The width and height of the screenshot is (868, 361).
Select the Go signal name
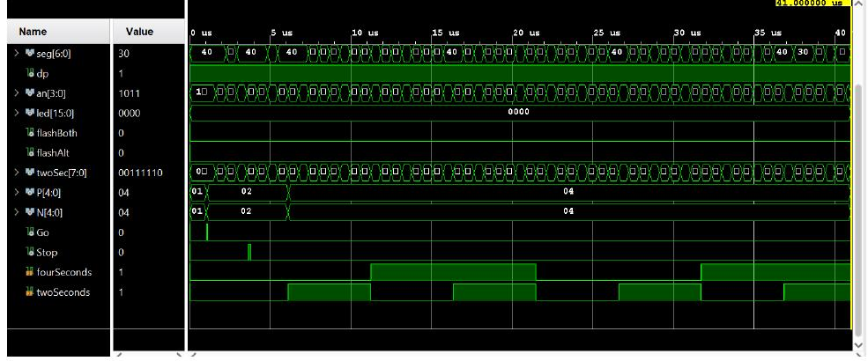(x=42, y=232)
